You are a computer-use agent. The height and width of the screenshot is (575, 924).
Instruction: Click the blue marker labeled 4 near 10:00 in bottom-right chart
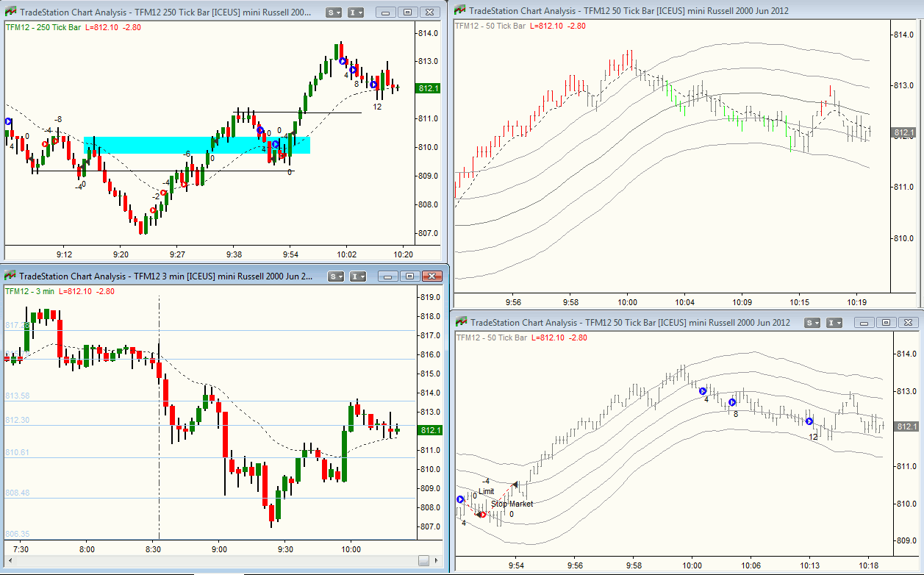703,391
